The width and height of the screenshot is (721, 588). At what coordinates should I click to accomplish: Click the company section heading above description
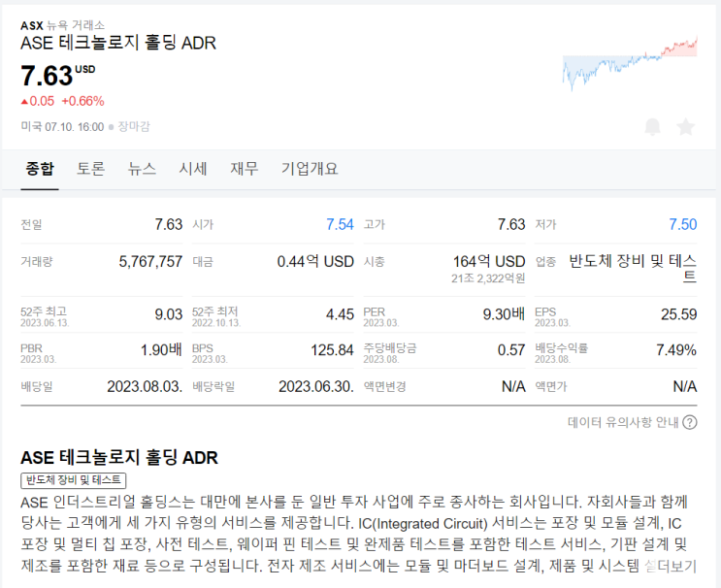tap(119, 458)
